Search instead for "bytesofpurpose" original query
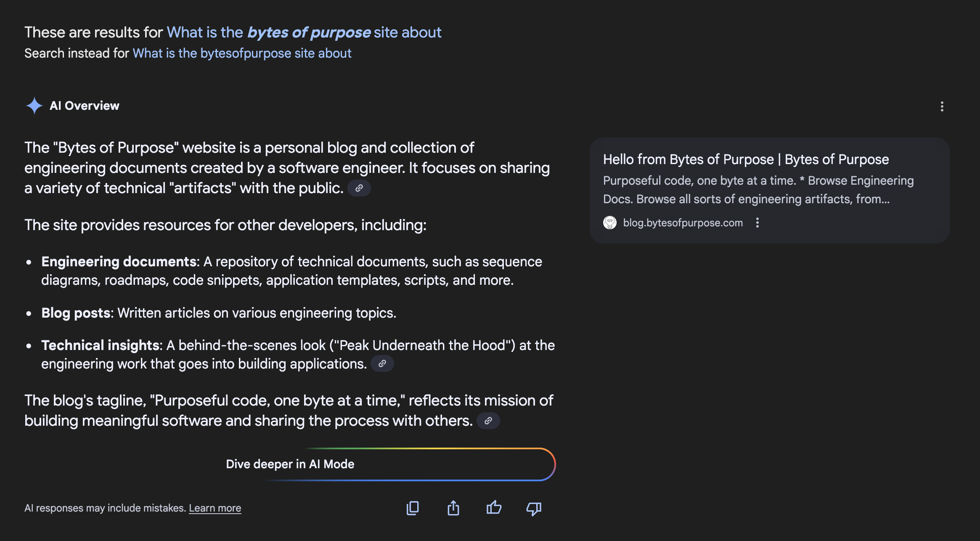Viewport: 980px width, 541px height. click(242, 53)
